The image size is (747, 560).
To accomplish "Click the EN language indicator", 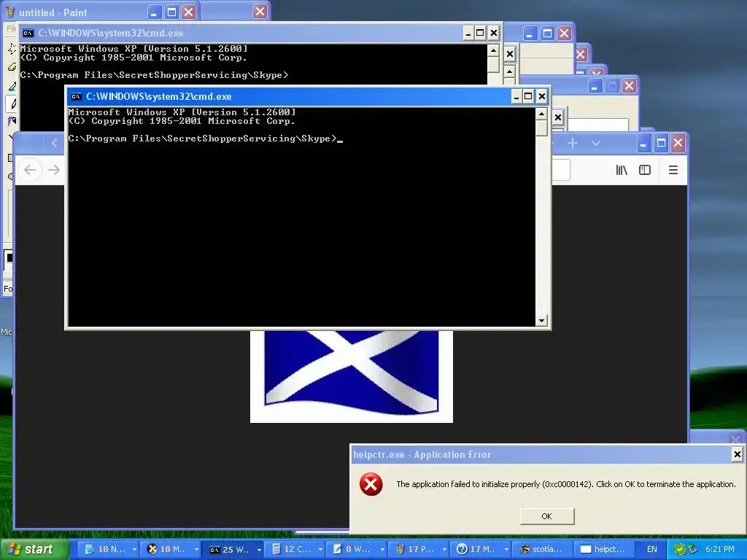I will [651, 550].
